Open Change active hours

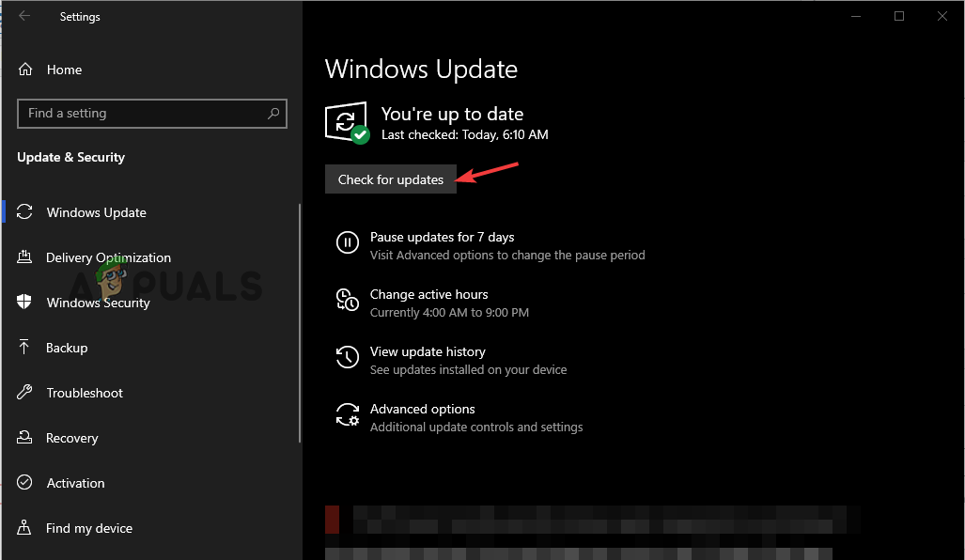coord(429,294)
